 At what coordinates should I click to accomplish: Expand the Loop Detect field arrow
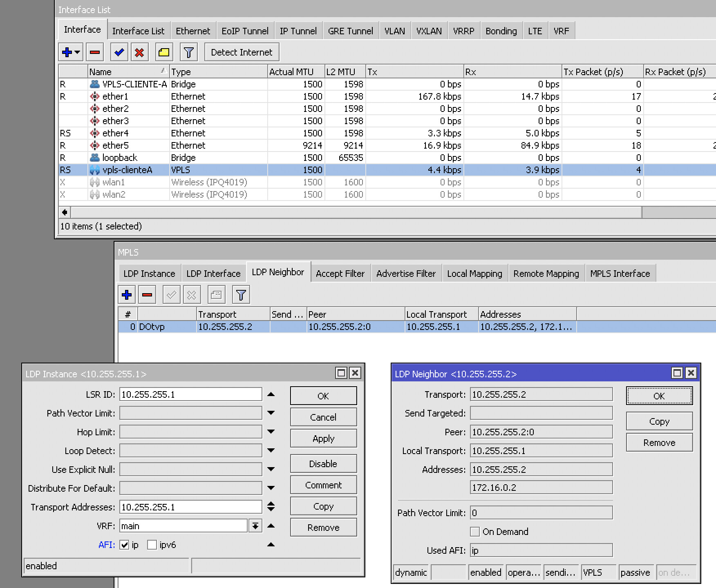pos(271,451)
